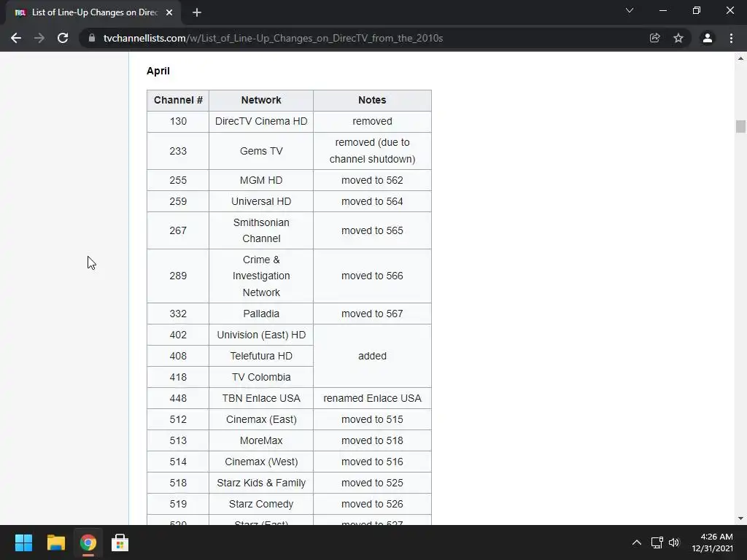Click channel number 267
Image resolution: width=747 pixels, height=560 pixels.
click(178, 230)
